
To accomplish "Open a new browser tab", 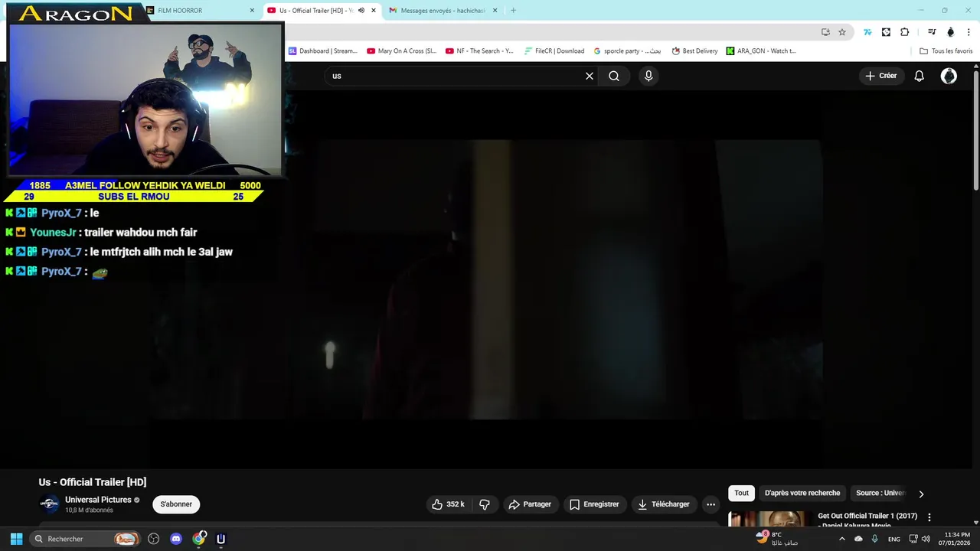I will [513, 11].
